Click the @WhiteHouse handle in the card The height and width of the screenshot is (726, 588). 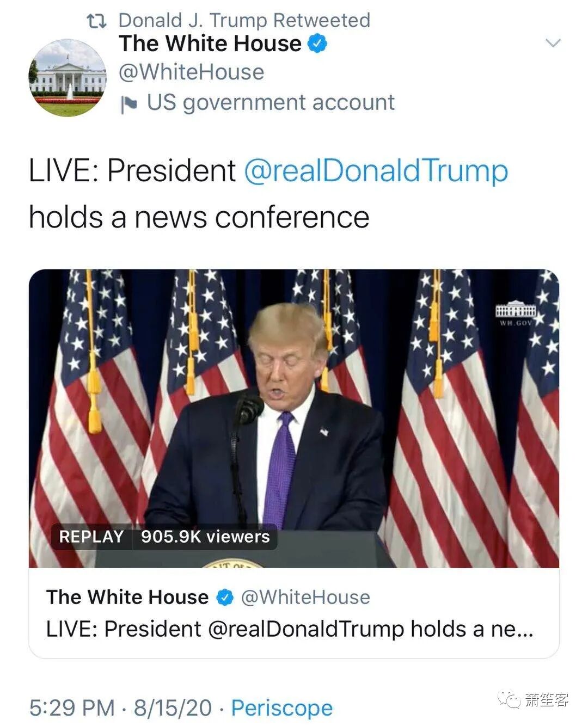[x=305, y=598]
